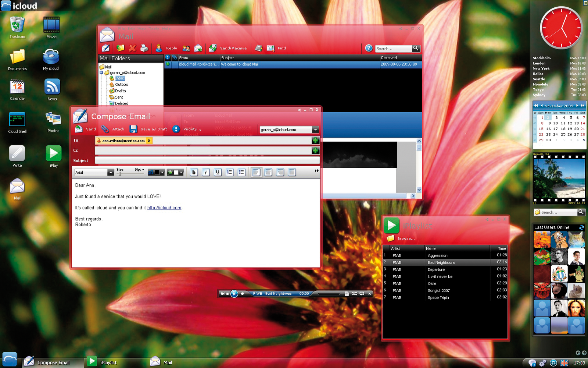Remove ann.wilson@xcerion.com recipient with X
This screenshot has width=588, height=368.
[149, 141]
